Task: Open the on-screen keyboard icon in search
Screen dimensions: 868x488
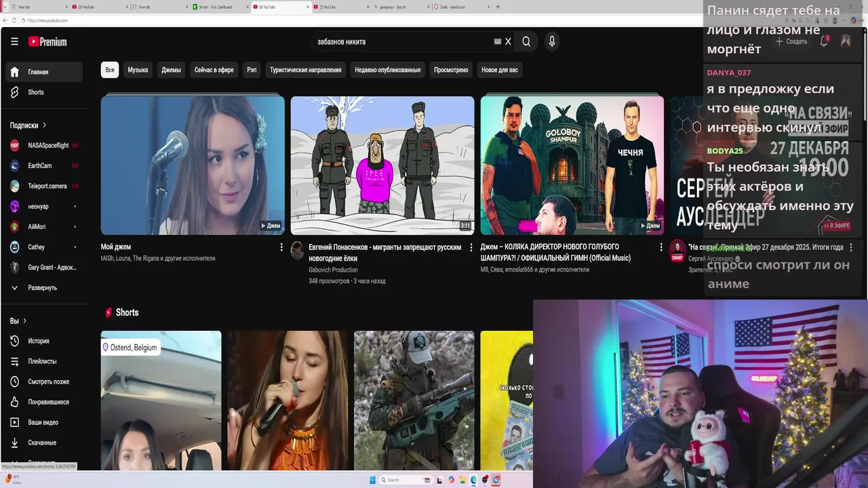Action: pyautogui.click(x=498, y=41)
